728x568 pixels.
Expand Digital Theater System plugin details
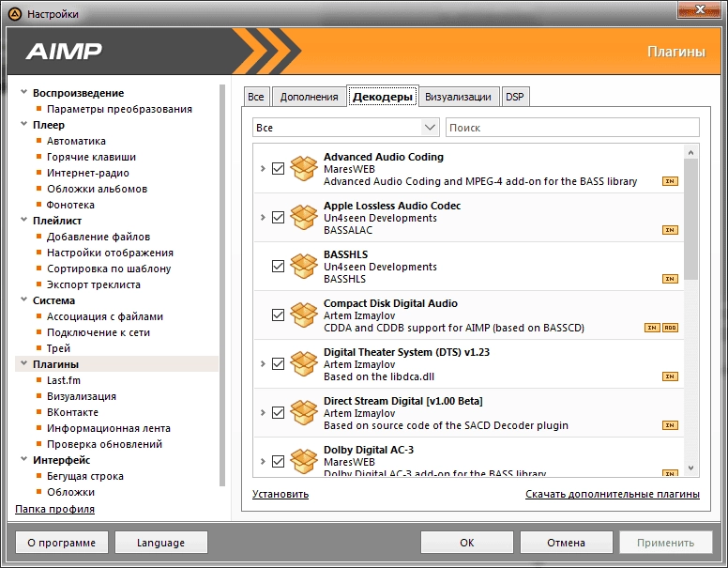click(263, 363)
